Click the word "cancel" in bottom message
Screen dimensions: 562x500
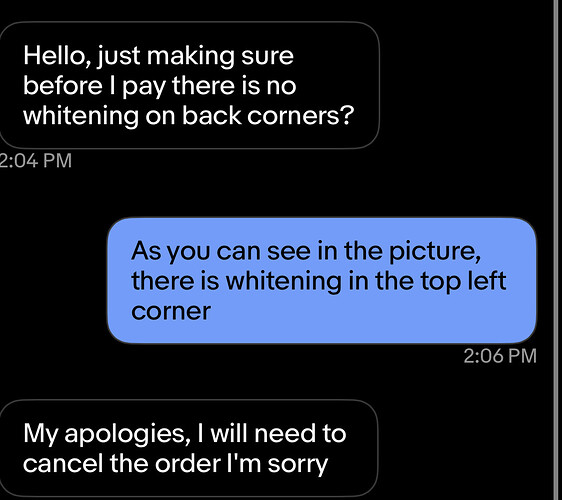click(63, 463)
